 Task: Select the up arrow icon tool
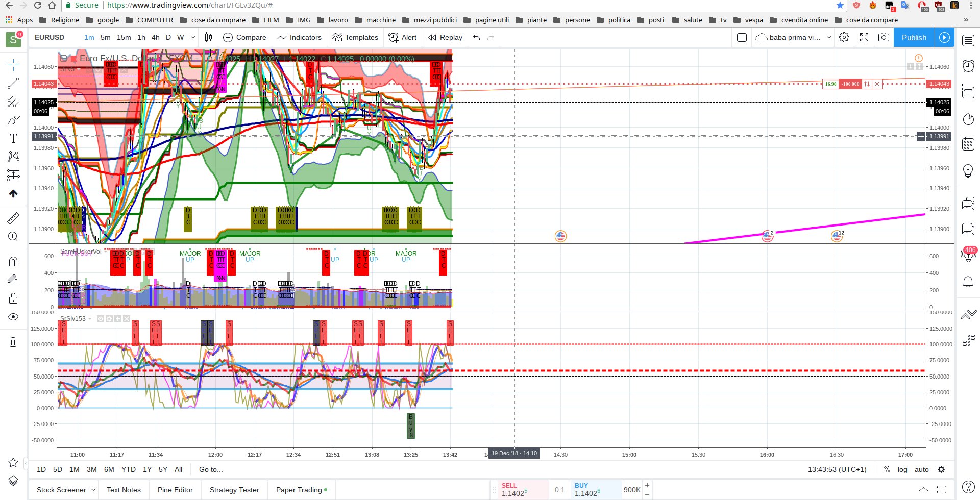[13, 193]
